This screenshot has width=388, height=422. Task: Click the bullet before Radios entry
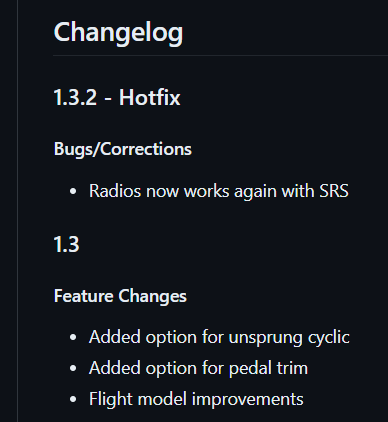point(73,192)
